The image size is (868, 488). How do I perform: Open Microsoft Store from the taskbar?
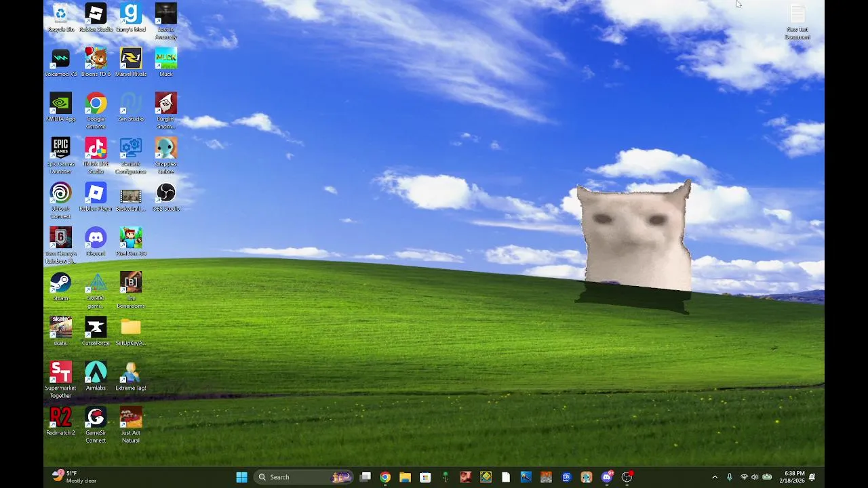point(425,477)
